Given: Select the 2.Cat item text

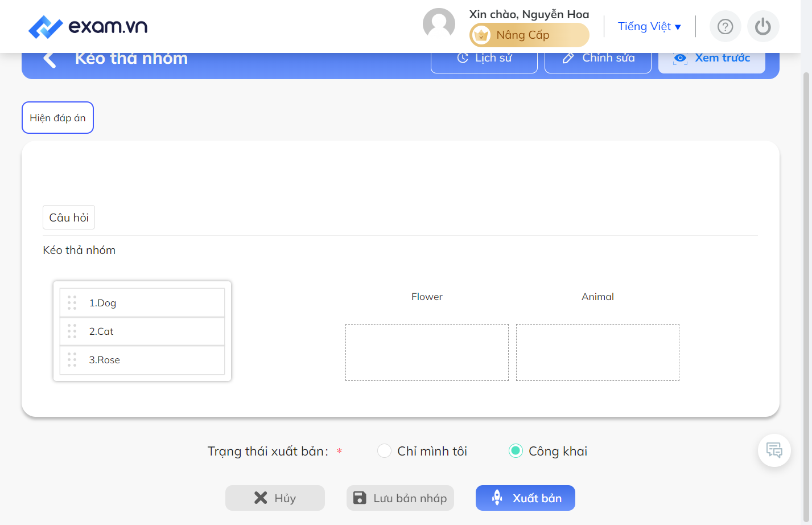Looking at the screenshot, I should click(101, 331).
